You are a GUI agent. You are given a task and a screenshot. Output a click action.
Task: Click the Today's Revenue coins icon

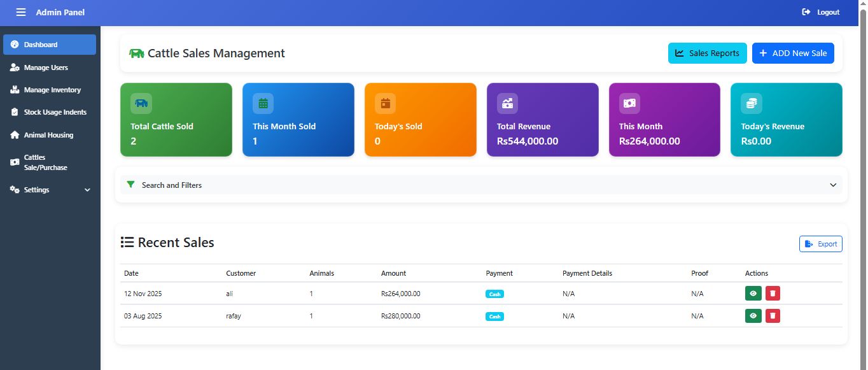point(751,103)
